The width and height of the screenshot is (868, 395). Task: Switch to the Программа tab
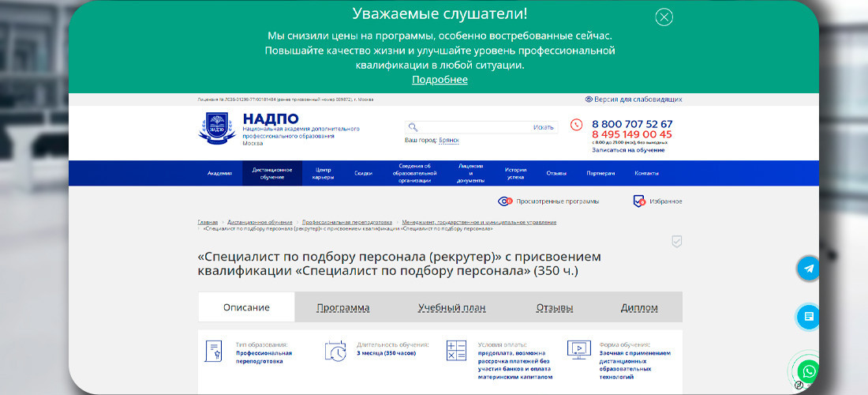343,308
